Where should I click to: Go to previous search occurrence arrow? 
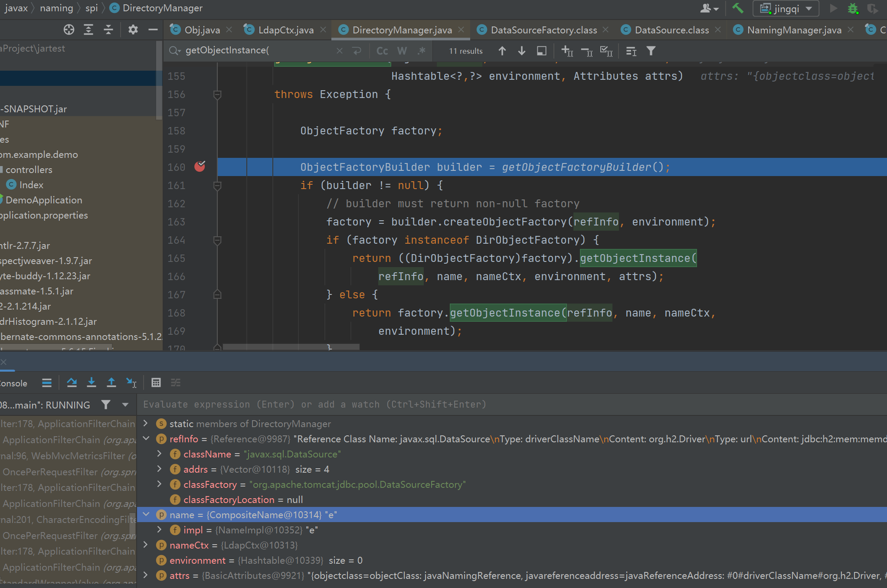coord(502,51)
